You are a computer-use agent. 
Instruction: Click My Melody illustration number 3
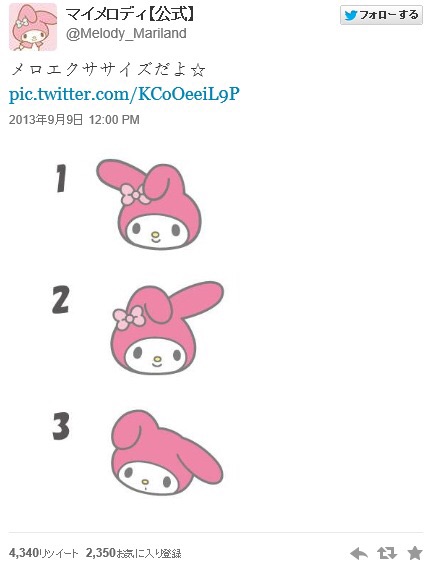tap(167, 453)
